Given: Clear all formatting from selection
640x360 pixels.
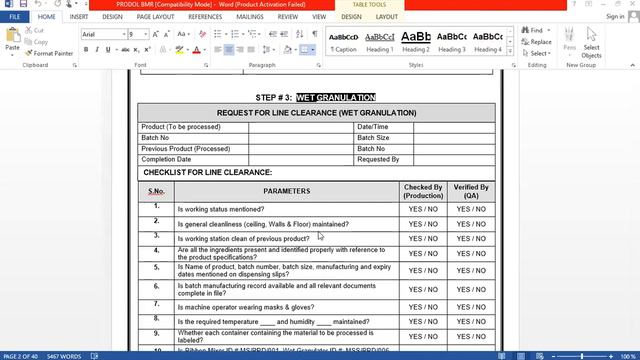Looking at the screenshot, I should click(x=202, y=34).
